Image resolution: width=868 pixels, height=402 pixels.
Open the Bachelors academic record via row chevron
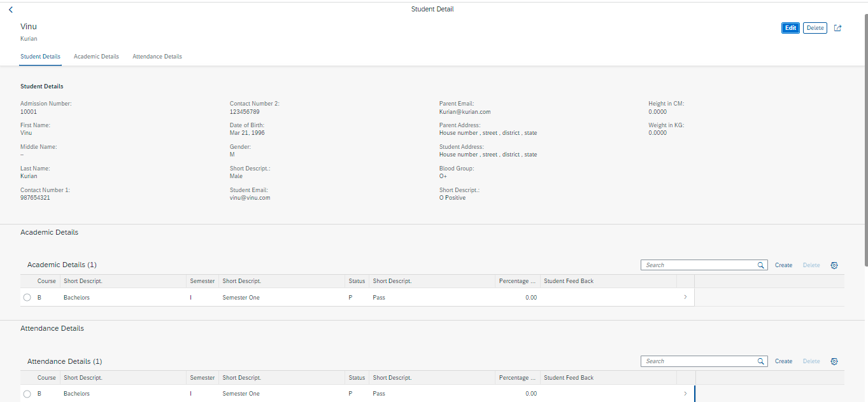685,297
